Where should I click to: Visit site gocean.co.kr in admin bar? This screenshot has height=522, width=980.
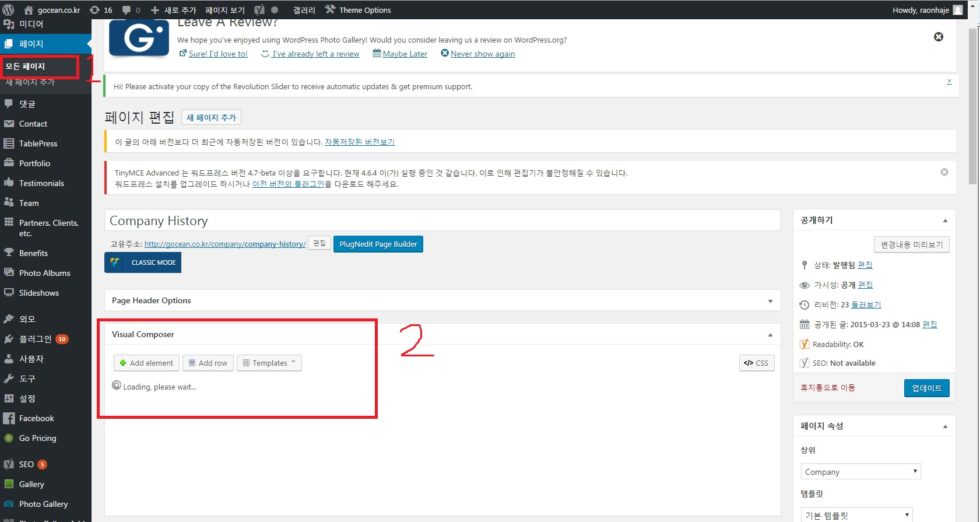pos(52,10)
